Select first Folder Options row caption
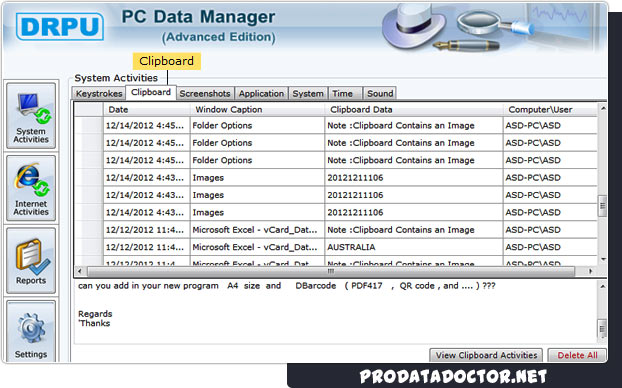The width and height of the screenshot is (622, 388). (x=257, y=125)
